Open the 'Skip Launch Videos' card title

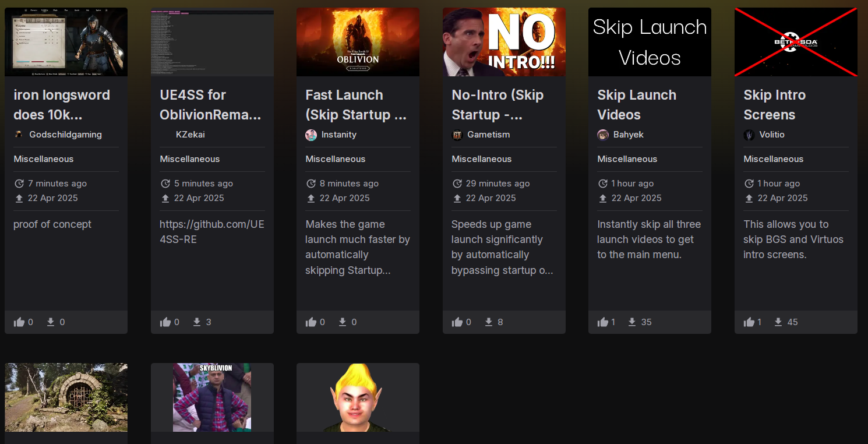[x=637, y=105]
